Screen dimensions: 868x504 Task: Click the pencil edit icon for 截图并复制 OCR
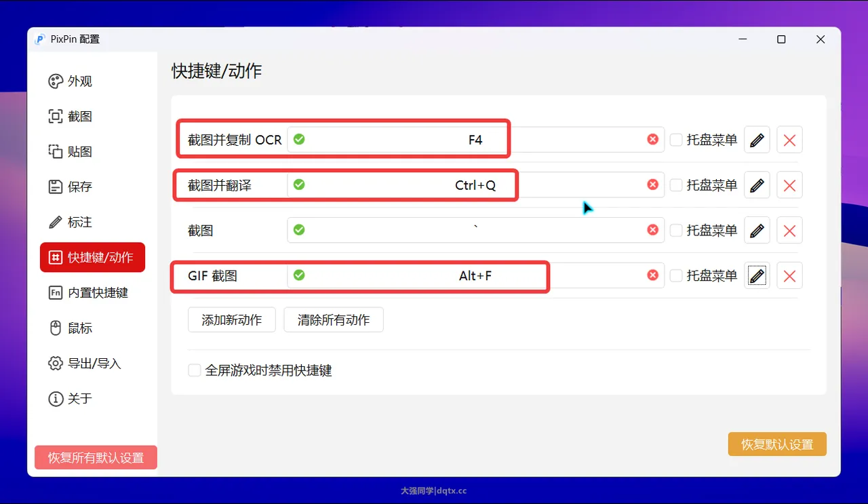pos(757,140)
